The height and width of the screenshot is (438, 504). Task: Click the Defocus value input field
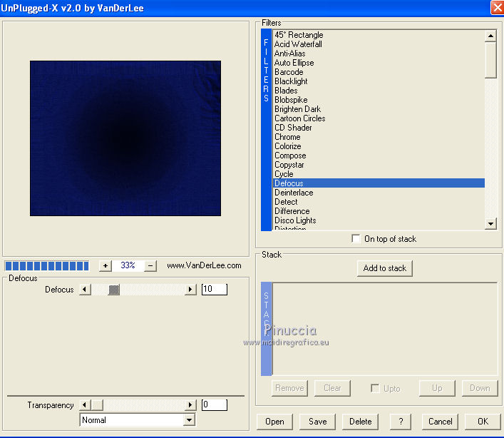coord(214,290)
